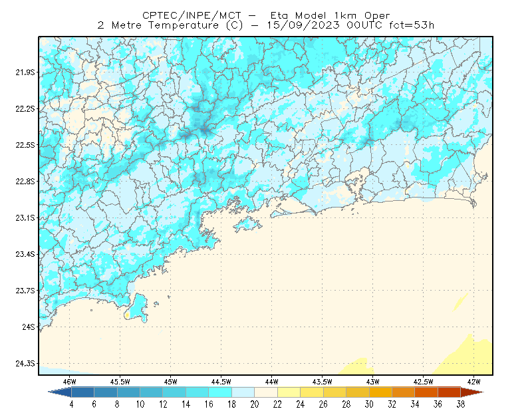Viewport: 532px width, 411px height.
Task: Click the 42W longitude axis label
Action: [x=473, y=382]
